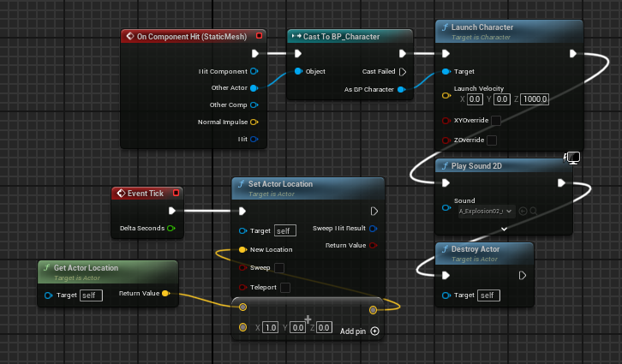Click the Sweep boolean input pin
Screen dimensions: 622x364
point(242,267)
